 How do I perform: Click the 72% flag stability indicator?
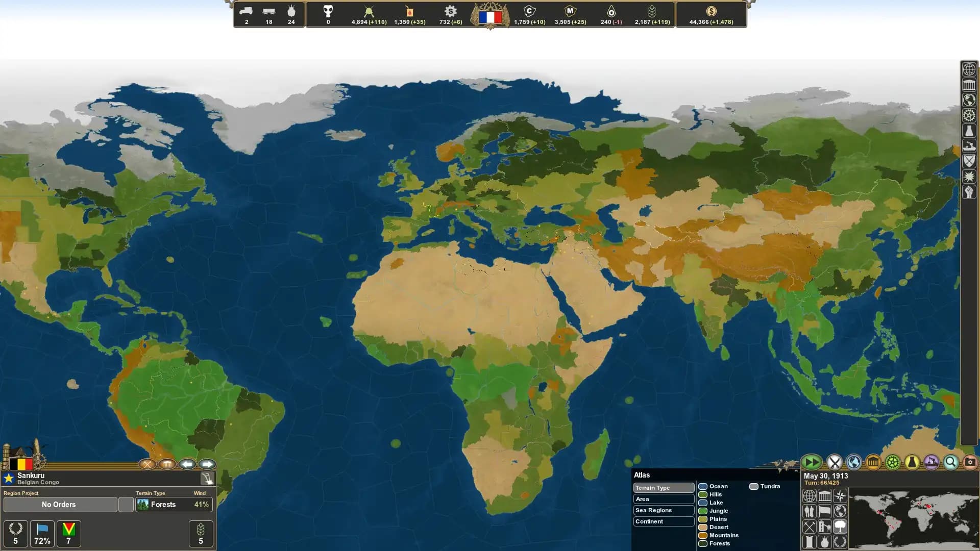(x=42, y=534)
